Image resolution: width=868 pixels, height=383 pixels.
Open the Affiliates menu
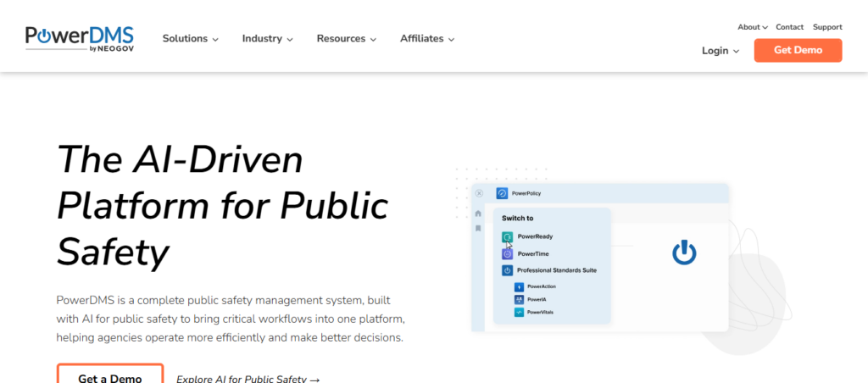427,38
